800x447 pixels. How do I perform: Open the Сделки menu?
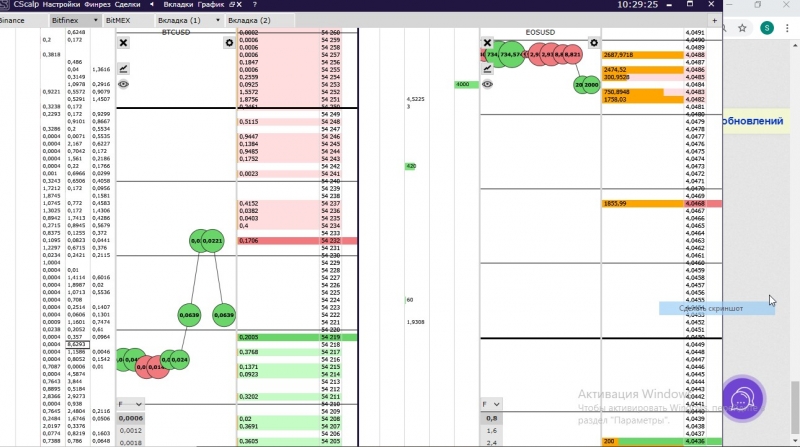(128, 5)
